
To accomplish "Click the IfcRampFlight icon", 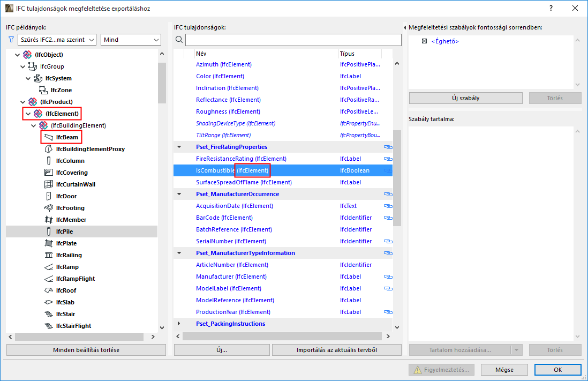I will click(48, 279).
